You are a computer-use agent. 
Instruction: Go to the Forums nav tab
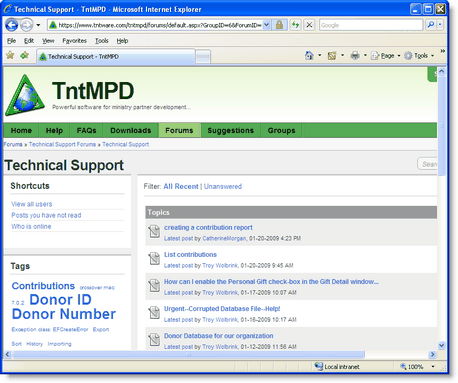pos(179,130)
